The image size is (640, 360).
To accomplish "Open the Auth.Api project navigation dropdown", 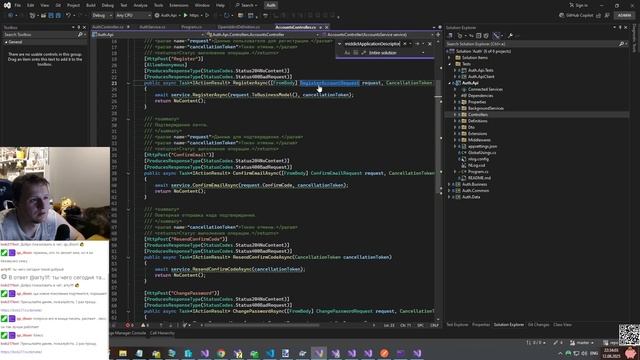I will 149,35.
